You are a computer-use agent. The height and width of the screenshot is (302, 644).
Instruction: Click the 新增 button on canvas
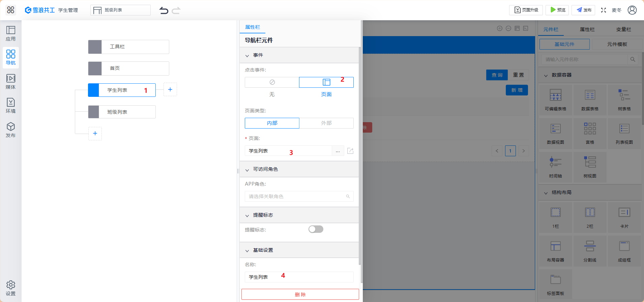click(x=517, y=90)
